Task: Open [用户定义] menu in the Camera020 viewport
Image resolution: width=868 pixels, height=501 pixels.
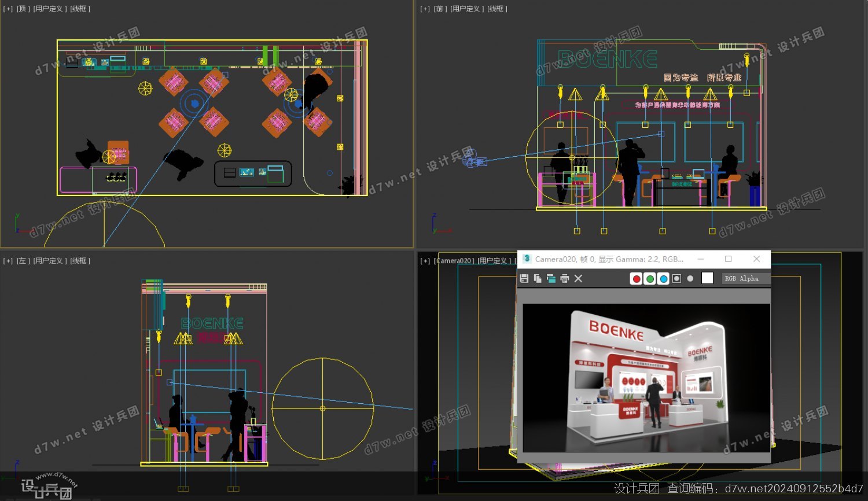Action: [x=494, y=261]
